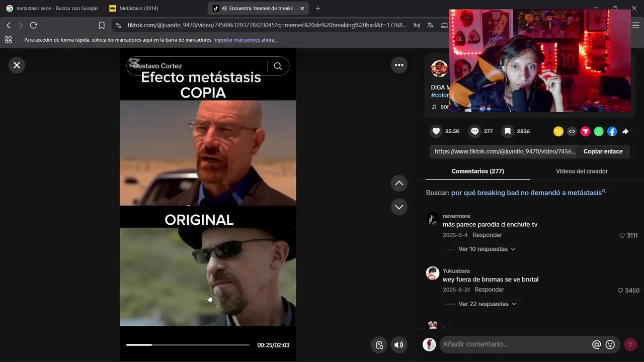Open a new browser tab
The width and height of the screenshot is (644, 362).
[x=317, y=9]
